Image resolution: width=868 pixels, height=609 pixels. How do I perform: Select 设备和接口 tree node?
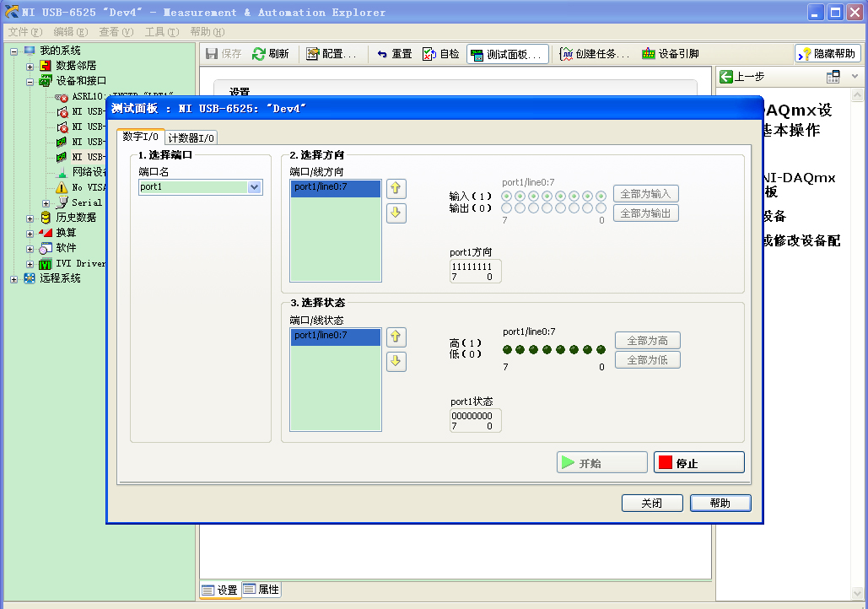(72, 81)
